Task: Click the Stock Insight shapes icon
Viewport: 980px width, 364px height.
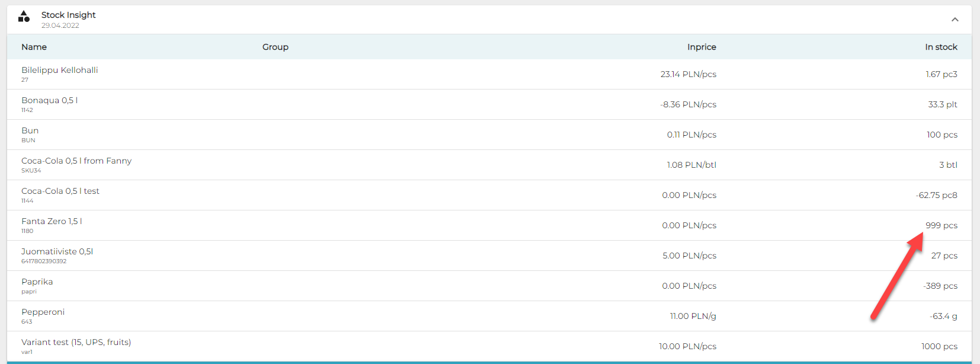Action: point(24,17)
